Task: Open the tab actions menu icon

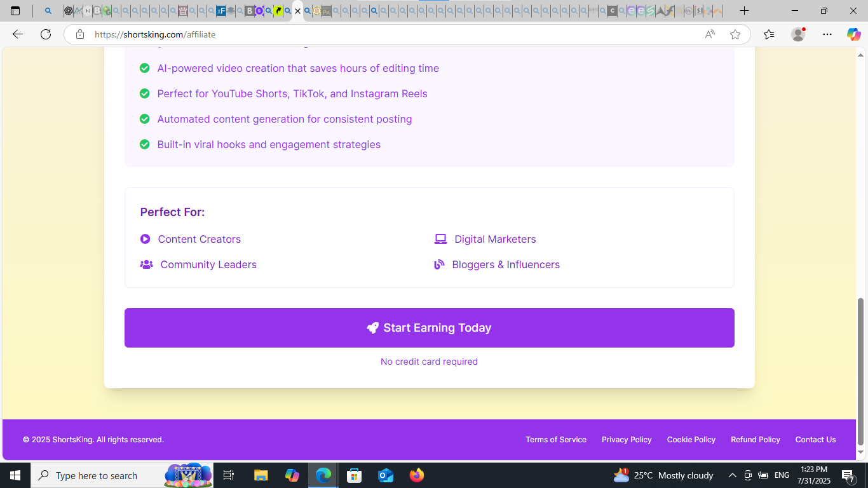Action: tap(15, 11)
